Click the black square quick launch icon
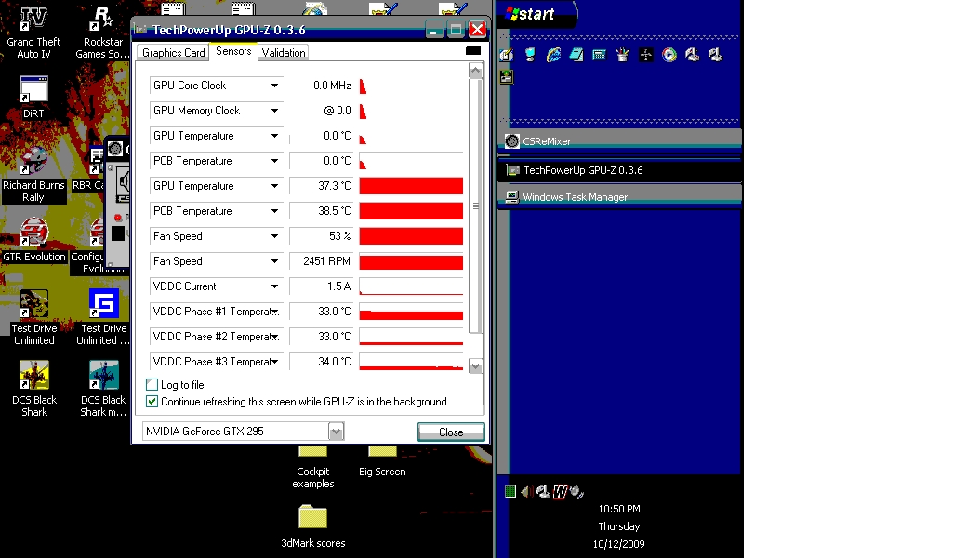This screenshot has height=558, width=980. [x=645, y=55]
